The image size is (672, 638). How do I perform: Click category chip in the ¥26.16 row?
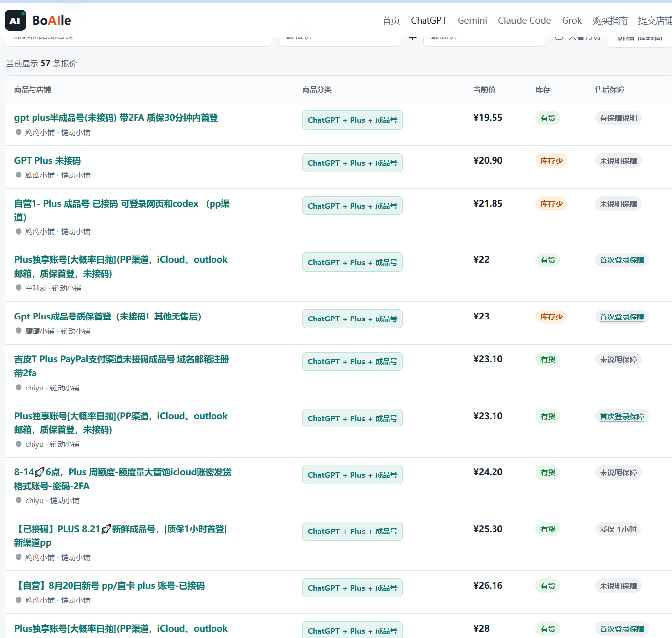pos(353,588)
